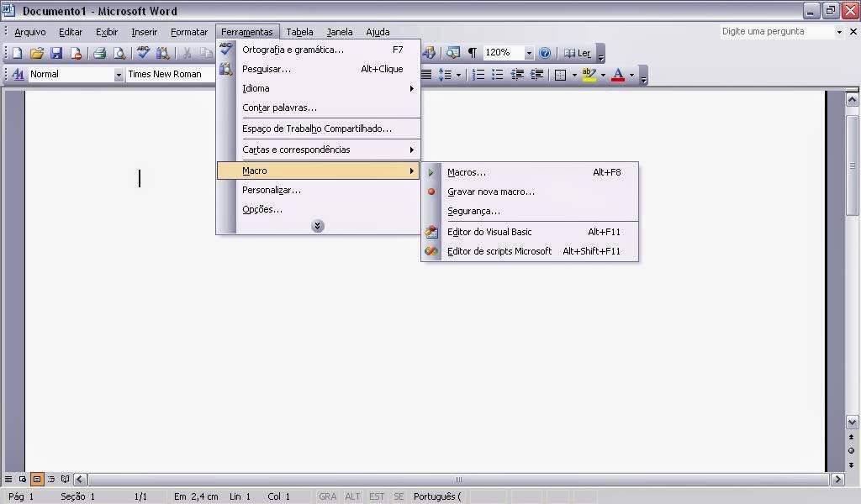This screenshot has width=861, height=504.
Task: Switch to Normal view icon bottom-left
Action: (x=8, y=480)
